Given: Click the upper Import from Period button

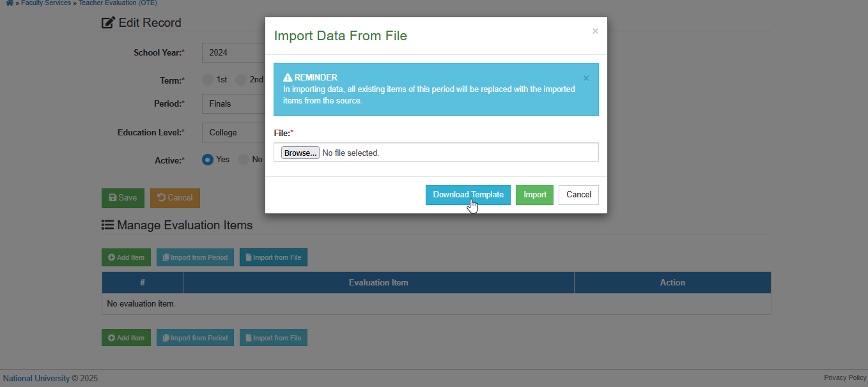Looking at the screenshot, I should [x=195, y=257].
